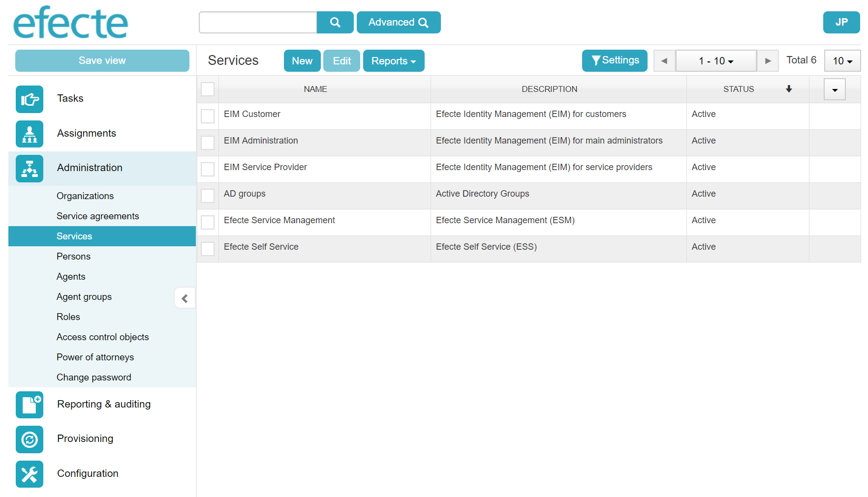Select Services submenu item
The width and height of the screenshot is (868, 497).
coord(102,236)
